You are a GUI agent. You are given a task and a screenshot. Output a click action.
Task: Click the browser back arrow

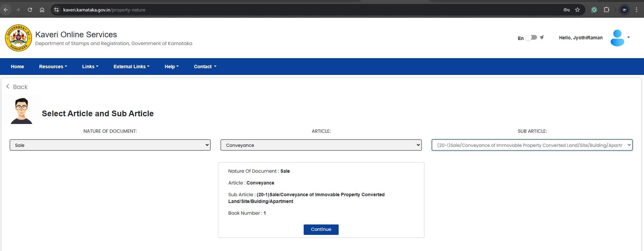point(6,10)
